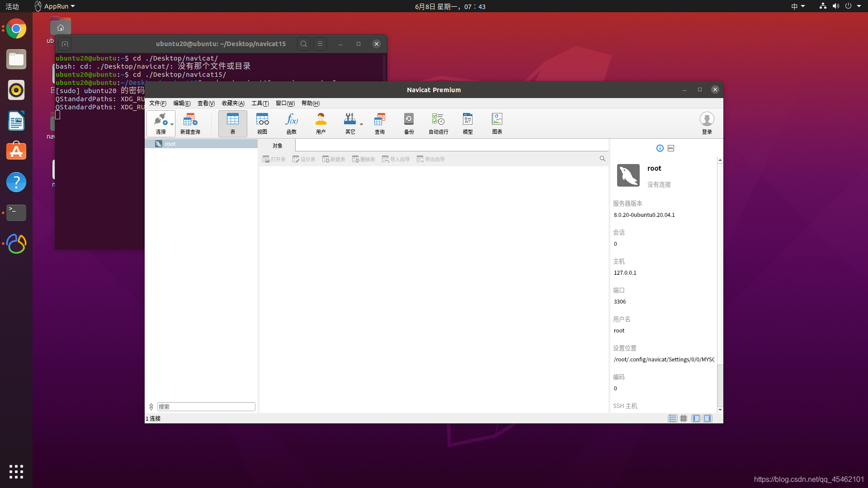The image size is (868, 488).
Task: Open the Backup (备份) icon
Action: (409, 123)
